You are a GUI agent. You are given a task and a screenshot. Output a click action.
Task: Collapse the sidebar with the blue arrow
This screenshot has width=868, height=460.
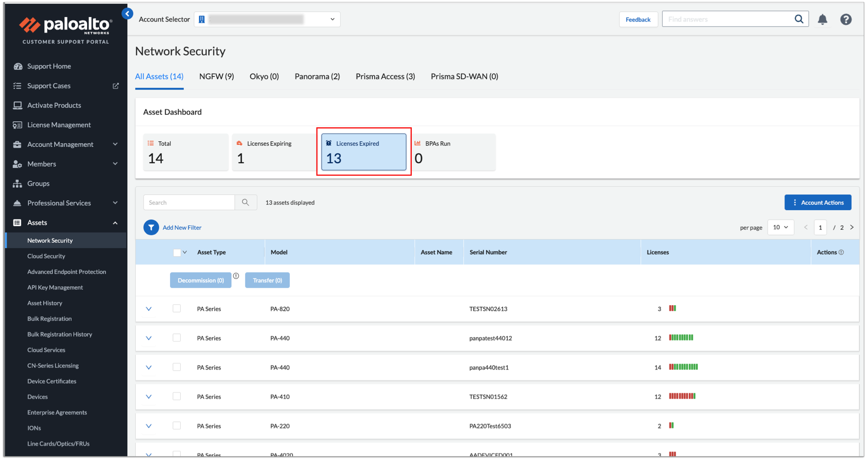click(127, 13)
